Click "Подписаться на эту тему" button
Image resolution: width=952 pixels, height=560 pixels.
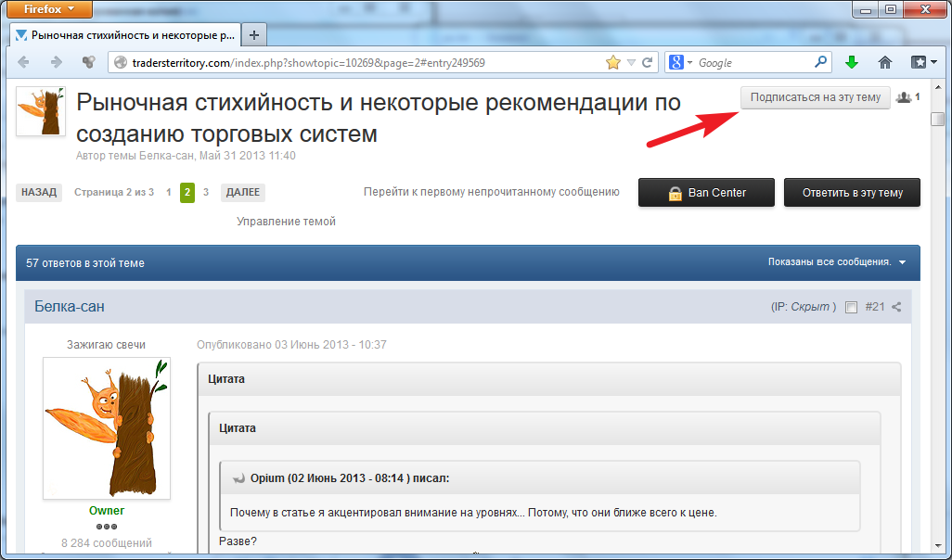[x=816, y=97]
